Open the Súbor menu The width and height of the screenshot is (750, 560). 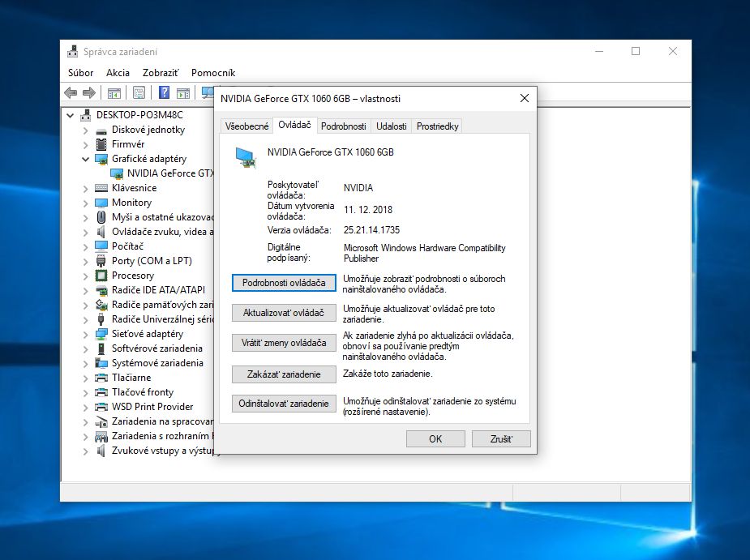pos(80,73)
